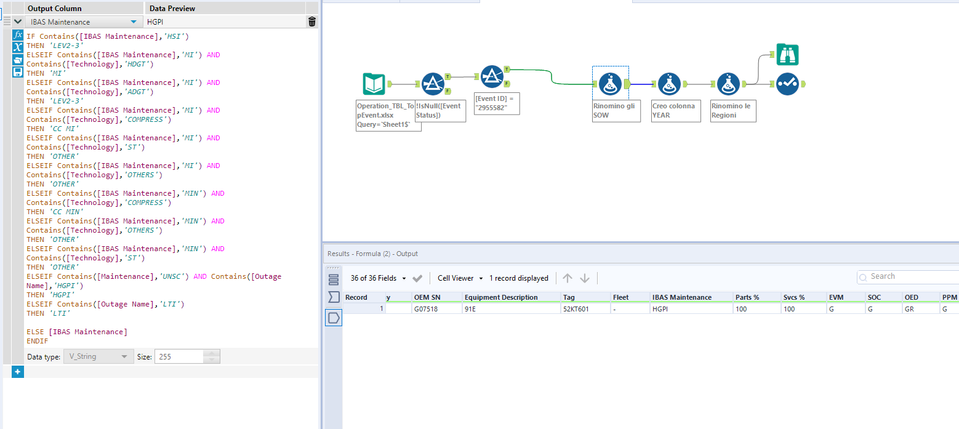The image size is (959, 429).
Task: Select the 'Rinomino gli SOW' formula tool
Action: [609, 84]
